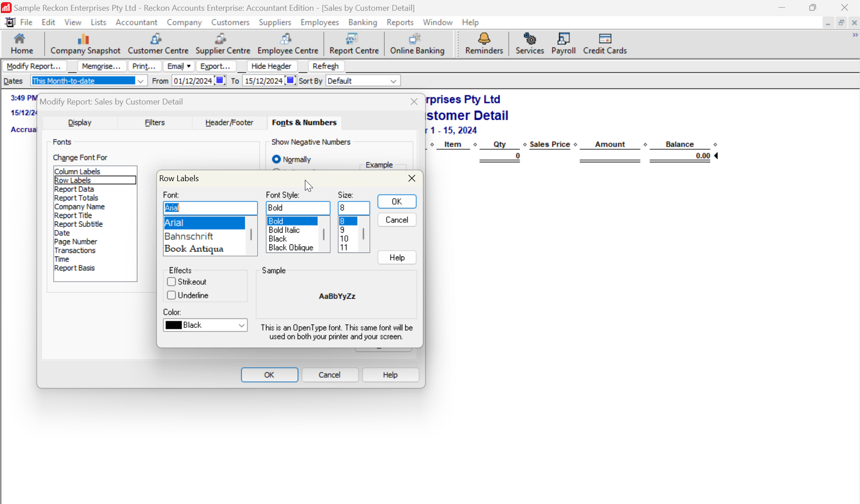Select the Fonts & Numbers tab
Image resolution: width=860 pixels, height=504 pixels.
[304, 122]
